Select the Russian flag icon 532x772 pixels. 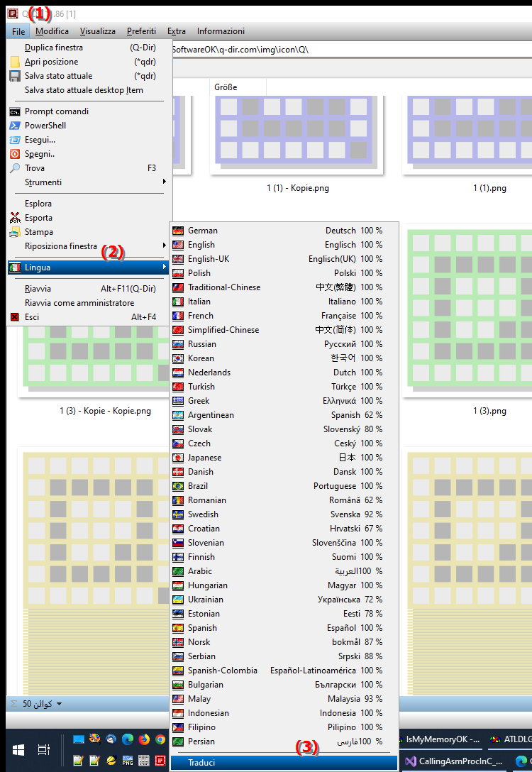178,344
